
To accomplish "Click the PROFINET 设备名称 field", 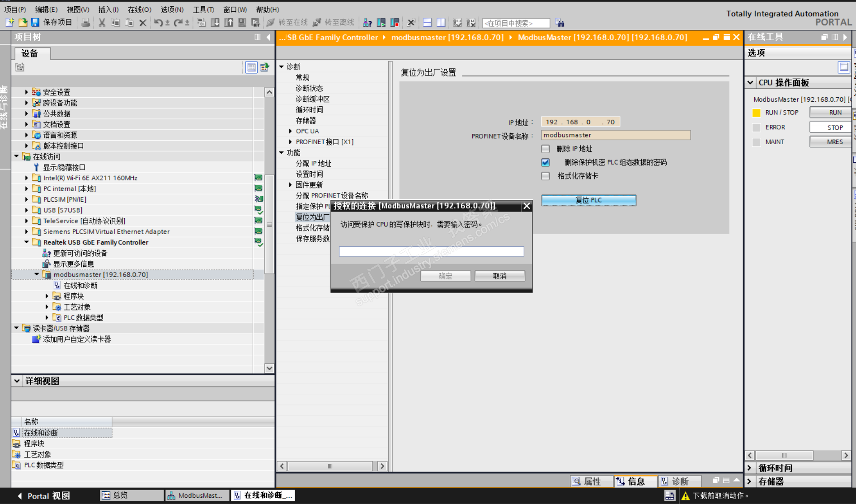I will (616, 135).
